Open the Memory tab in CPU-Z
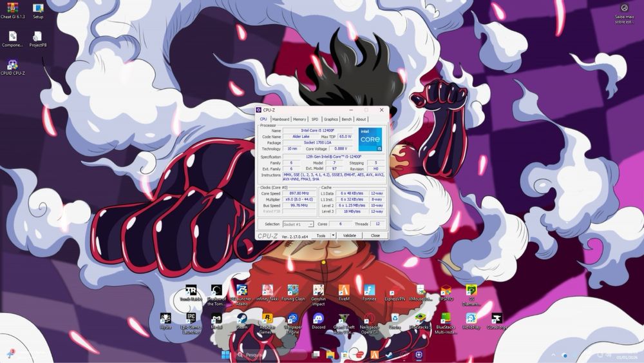Image resolution: width=644 pixels, height=363 pixels. pos(299,119)
